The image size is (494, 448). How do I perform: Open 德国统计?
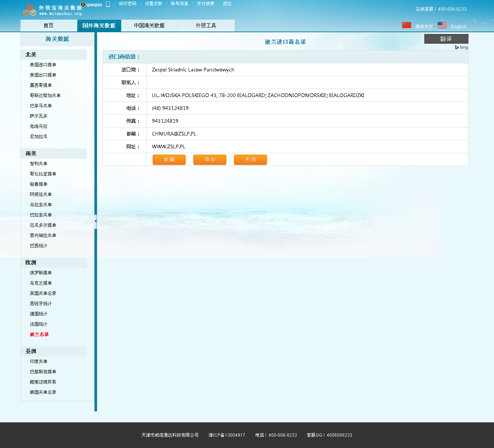tap(38, 314)
